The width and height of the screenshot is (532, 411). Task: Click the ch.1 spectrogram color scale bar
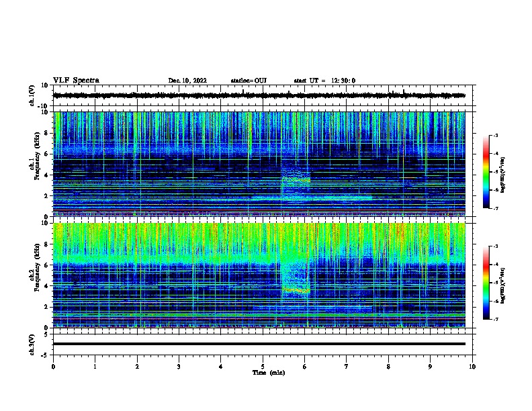coord(486,172)
